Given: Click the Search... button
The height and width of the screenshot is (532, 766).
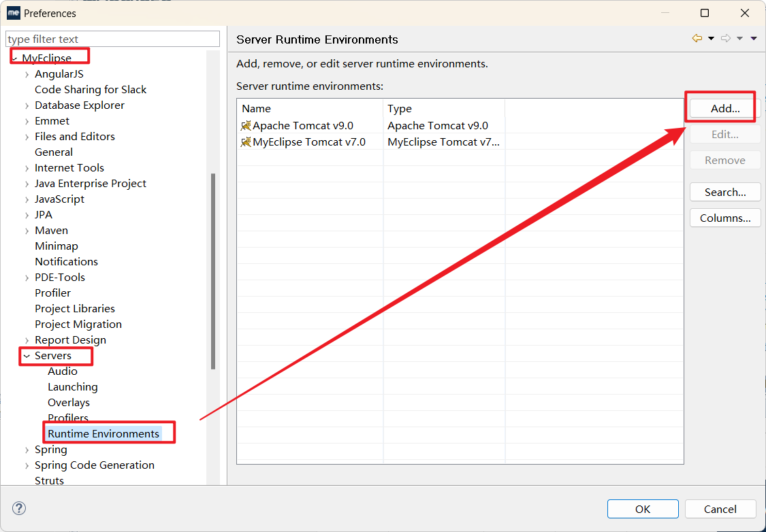Looking at the screenshot, I should (x=725, y=193).
